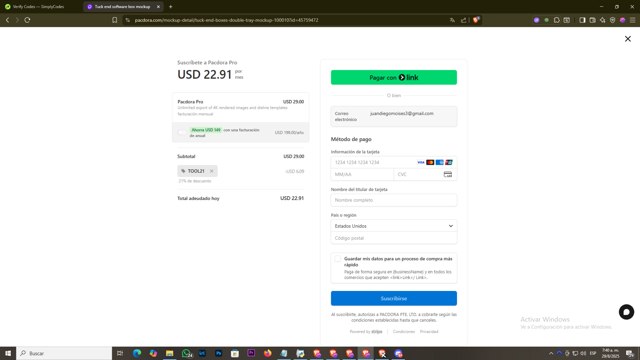Click the USD 22.91 total amount
640x360 pixels.
click(292, 198)
